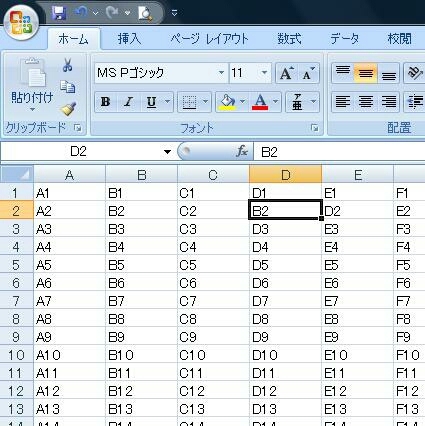Increase font size with the large A

pos(286,73)
